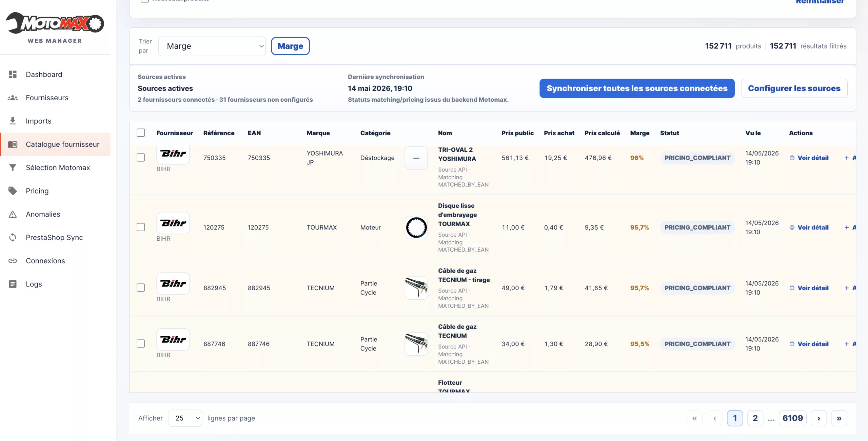Go to page 2 of results
868x441 pixels.
[755, 418]
